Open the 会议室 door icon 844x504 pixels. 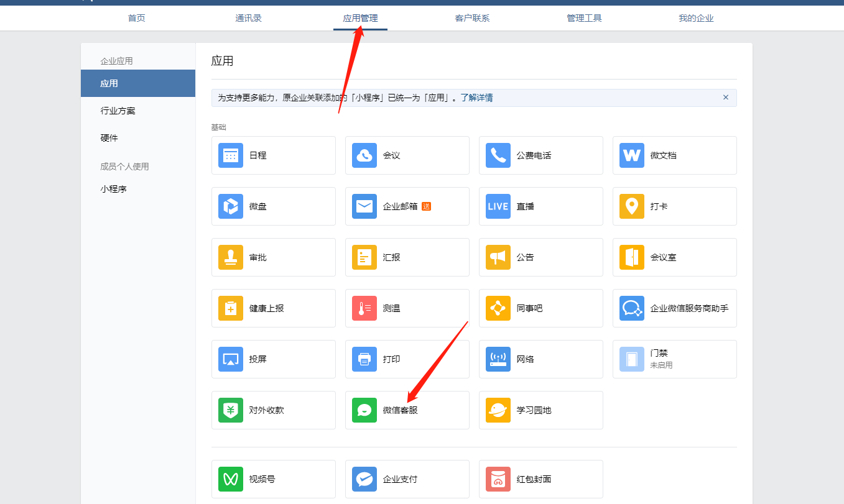pyautogui.click(x=632, y=257)
